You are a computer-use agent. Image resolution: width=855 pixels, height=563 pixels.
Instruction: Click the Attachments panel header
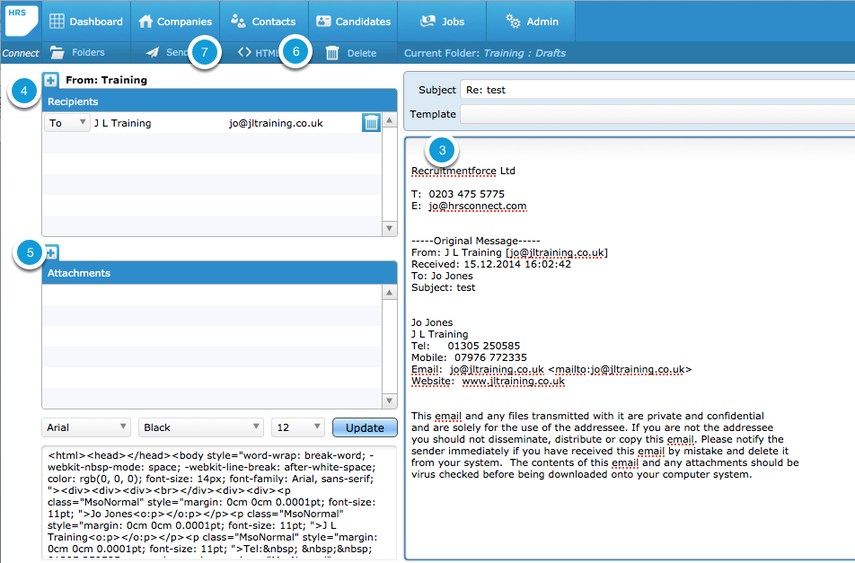click(219, 273)
